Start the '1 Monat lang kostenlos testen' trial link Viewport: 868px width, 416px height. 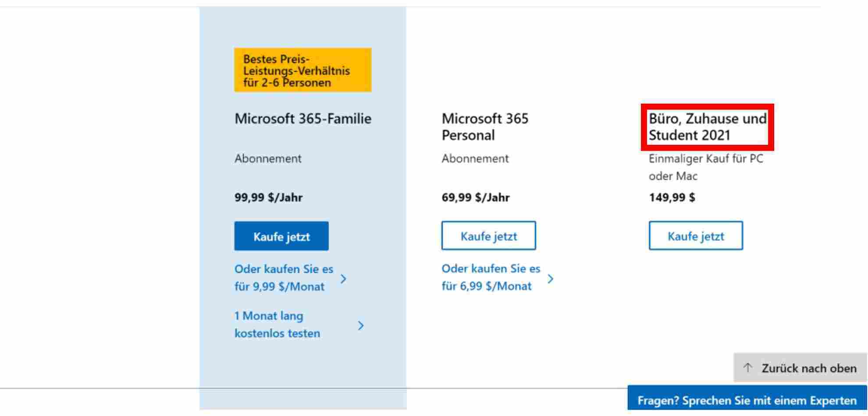click(x=277, y=325)
